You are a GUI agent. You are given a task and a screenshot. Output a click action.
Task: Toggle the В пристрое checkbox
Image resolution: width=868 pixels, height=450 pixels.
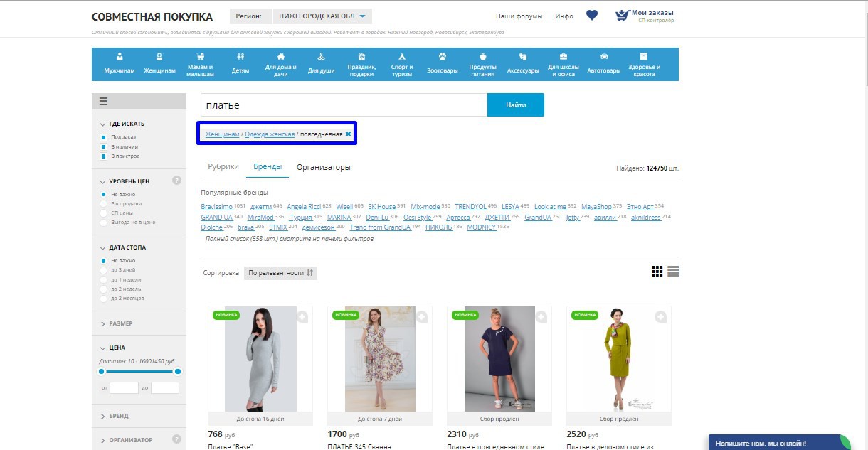pyautogui.click(x=104, y=156)
